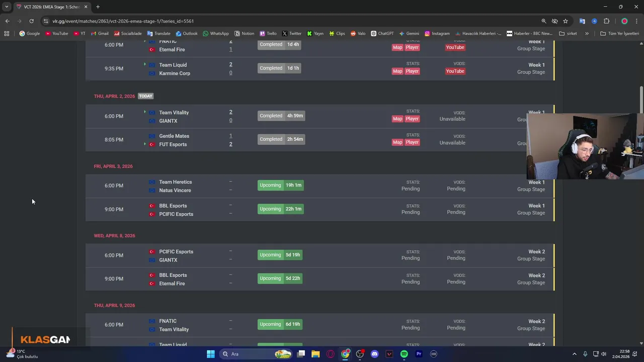Close the VCT 2026 EMEA Stage 1 tab

tap(86, 7)
